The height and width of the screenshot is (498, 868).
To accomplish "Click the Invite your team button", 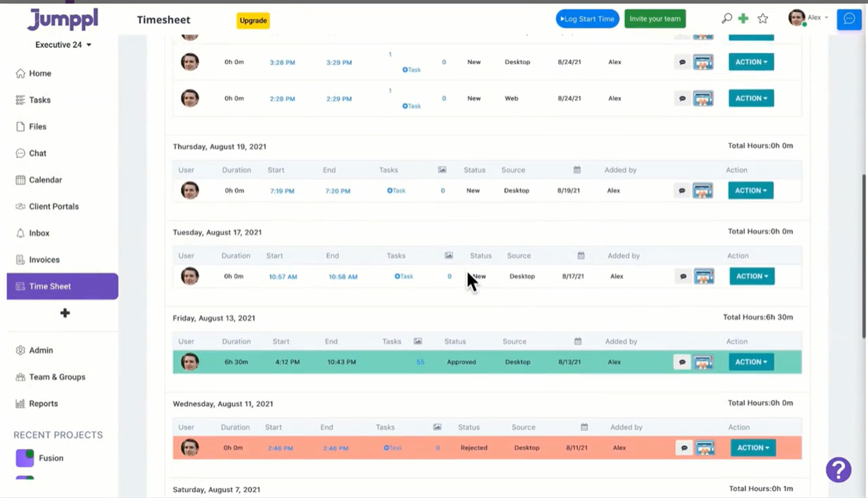I will [655, 19].
